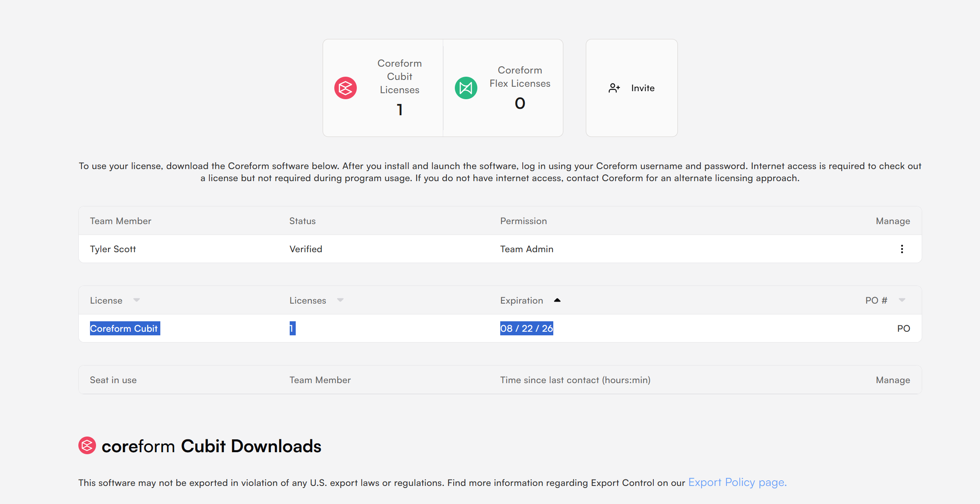Click the Flex license count number 0
980x504 pixels.
pos(520,103)
